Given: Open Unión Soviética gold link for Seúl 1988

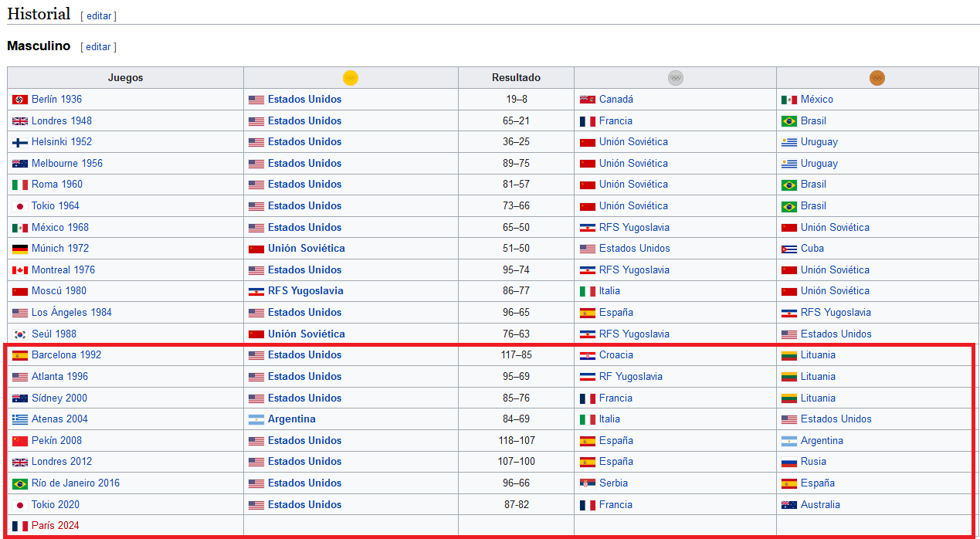Looking at the screenshot, I should pos(307,334).
